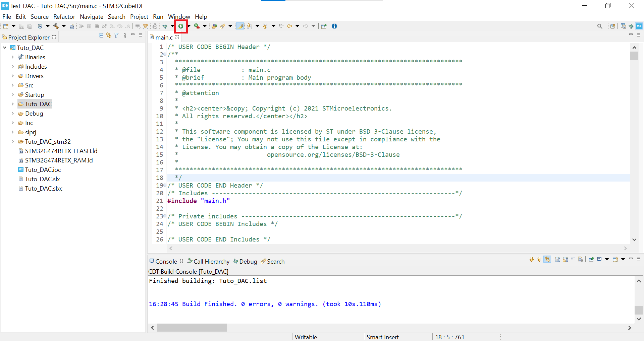The height and width of the screenshot is (341, 644).
Task: Select the Tuto_DAC_stm32 folder
Action: (44, 142)
